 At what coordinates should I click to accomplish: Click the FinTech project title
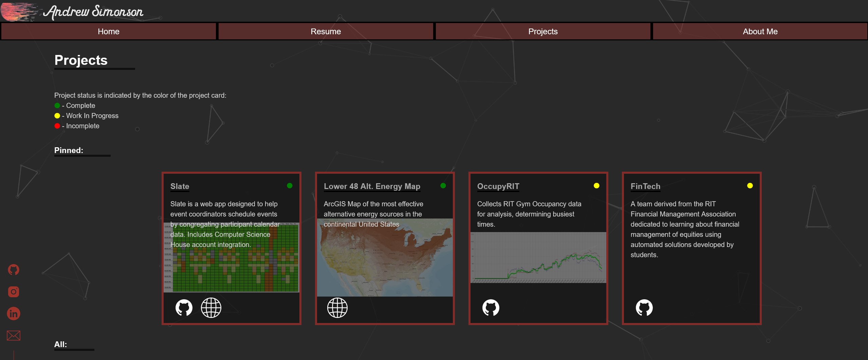645,186
